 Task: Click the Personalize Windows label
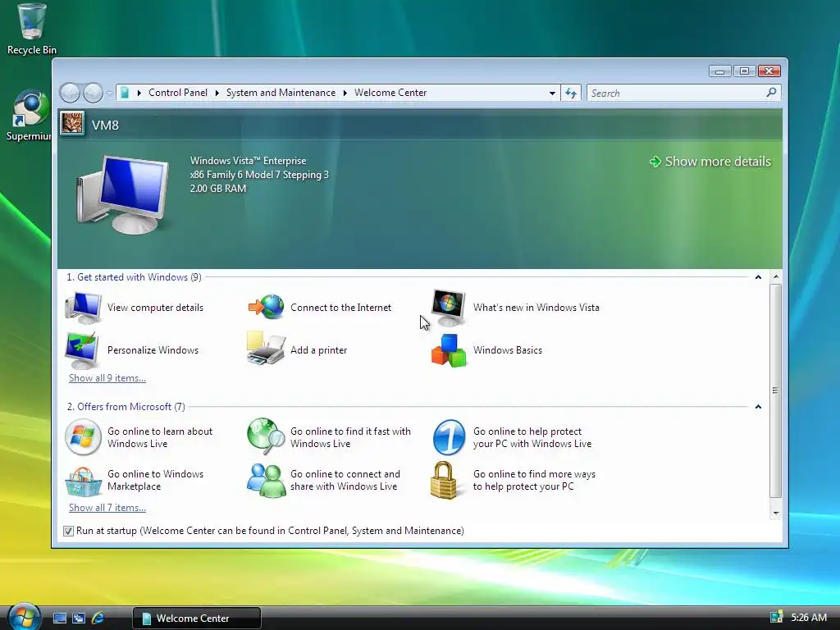(x=153, y=350)
